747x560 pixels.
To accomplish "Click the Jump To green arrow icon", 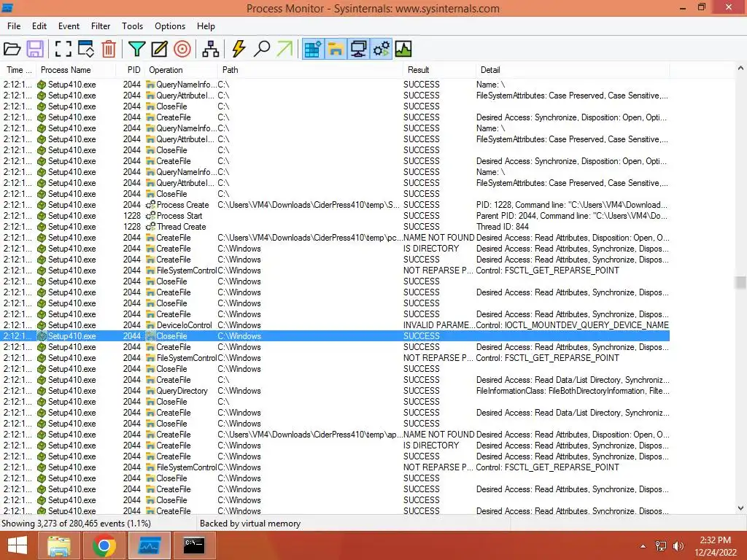I will [285, 49].
